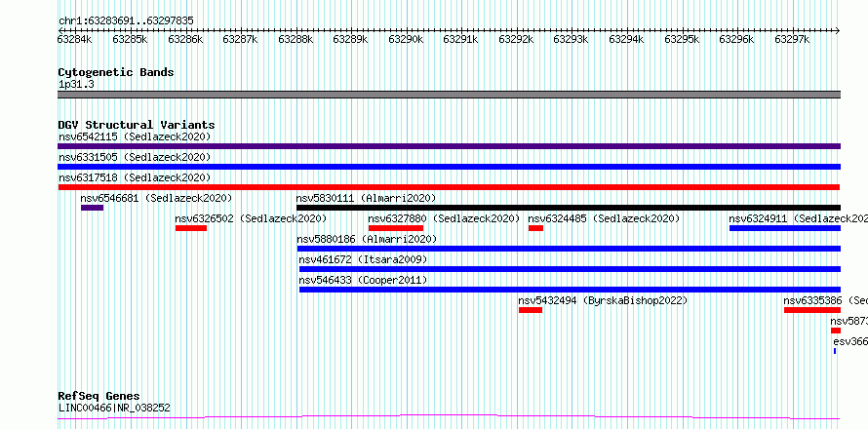
Task: Click the nsv6324485 (Sedlazeck2020) label text
Action: pyautogui.click(x=604, y=218)
